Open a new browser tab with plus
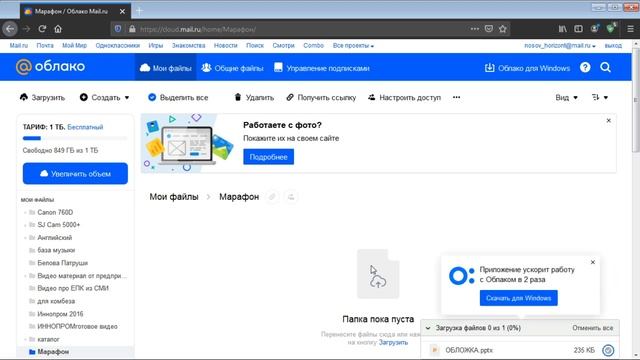Viewport: 640px width, 360px height. (x=139, y=11)
